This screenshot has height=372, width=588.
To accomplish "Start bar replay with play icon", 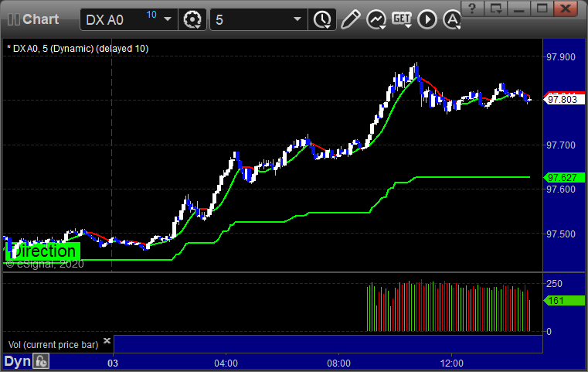I will click(x=427, y=19).
